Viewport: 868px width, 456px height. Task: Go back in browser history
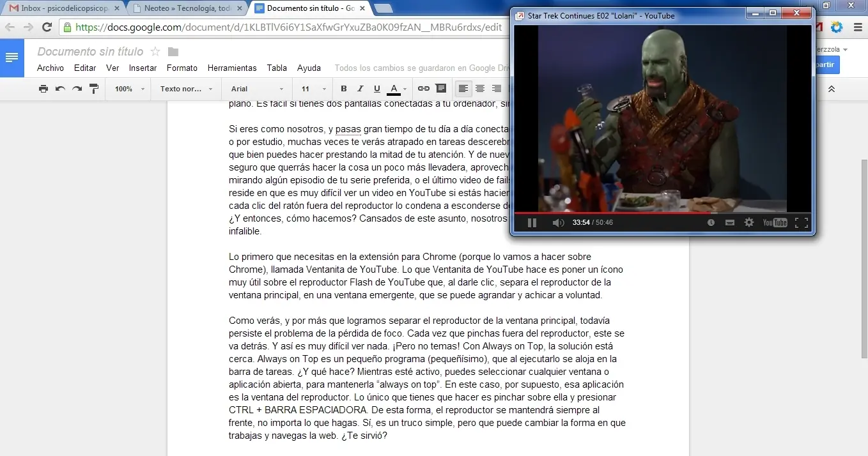click(10, 27)
